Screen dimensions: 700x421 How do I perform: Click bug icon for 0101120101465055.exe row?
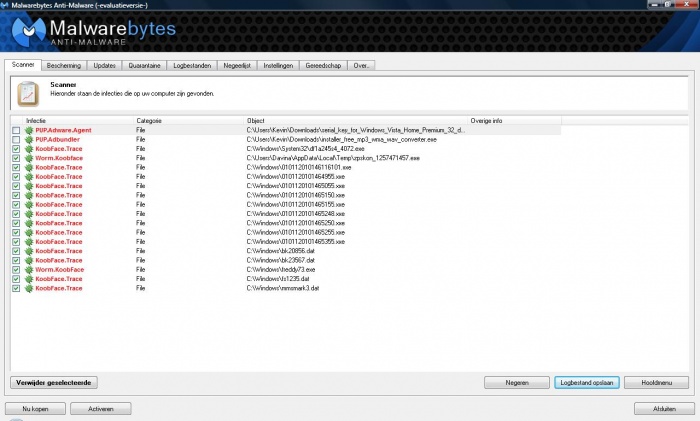(29, 186)
